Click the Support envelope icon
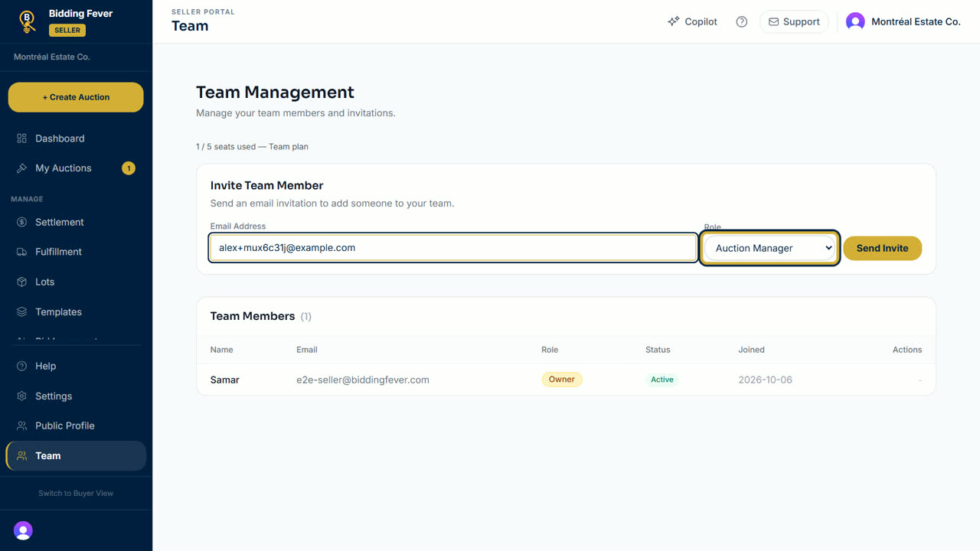The height and width of the screenshot is (551, 980). 773,21
